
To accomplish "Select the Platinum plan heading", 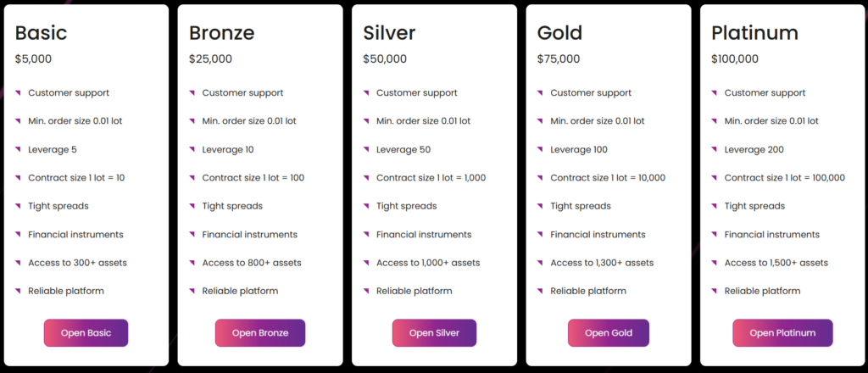I will pos(754,33).
